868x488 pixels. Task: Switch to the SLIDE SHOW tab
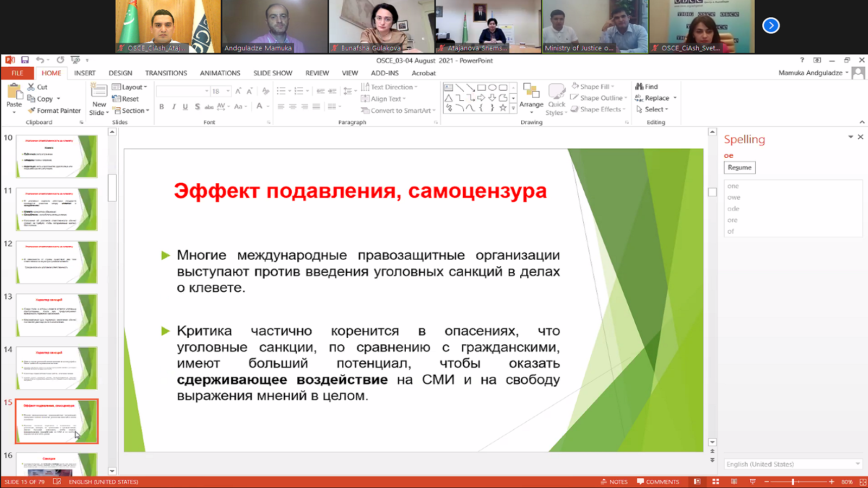pos(272,73)
